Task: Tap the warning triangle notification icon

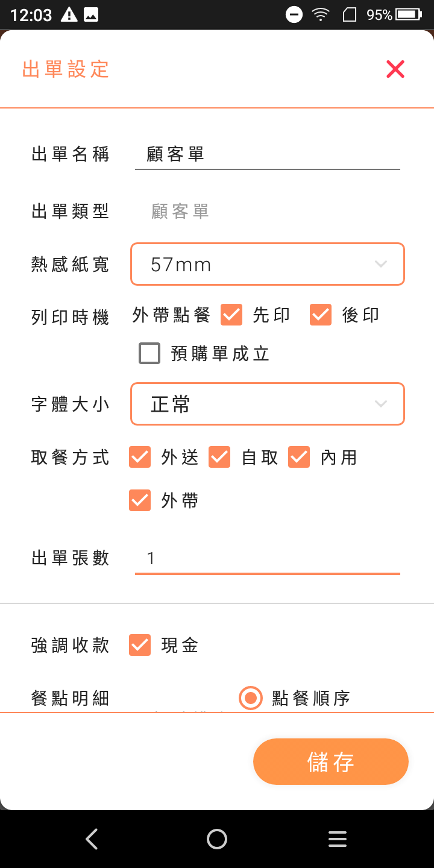Action: 70,14
